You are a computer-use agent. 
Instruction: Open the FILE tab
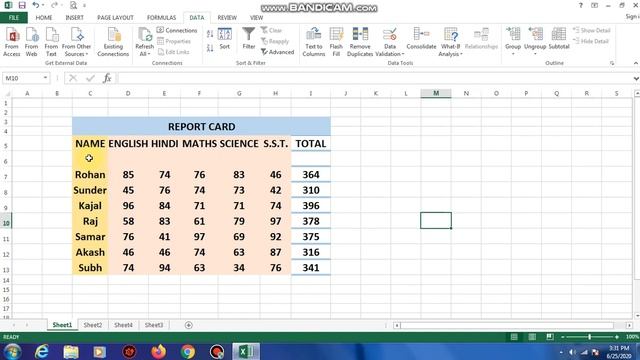[x=14, y=18]
